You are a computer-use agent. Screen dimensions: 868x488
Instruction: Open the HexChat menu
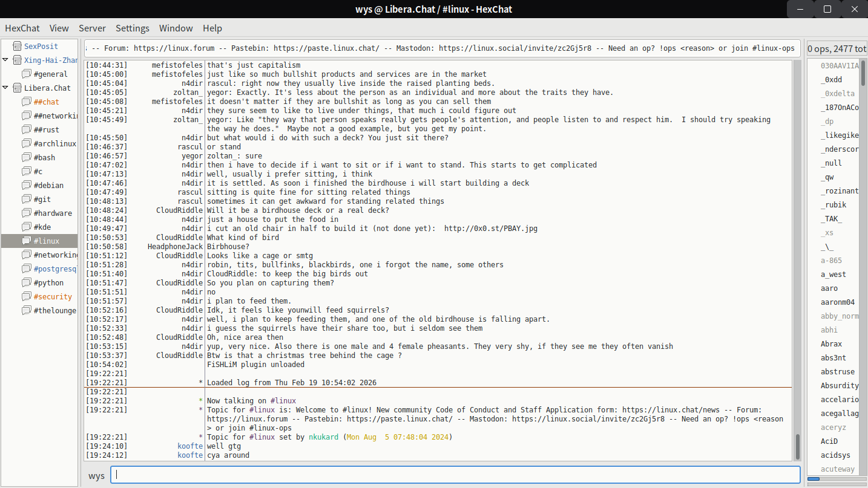(x=21, y=28)
